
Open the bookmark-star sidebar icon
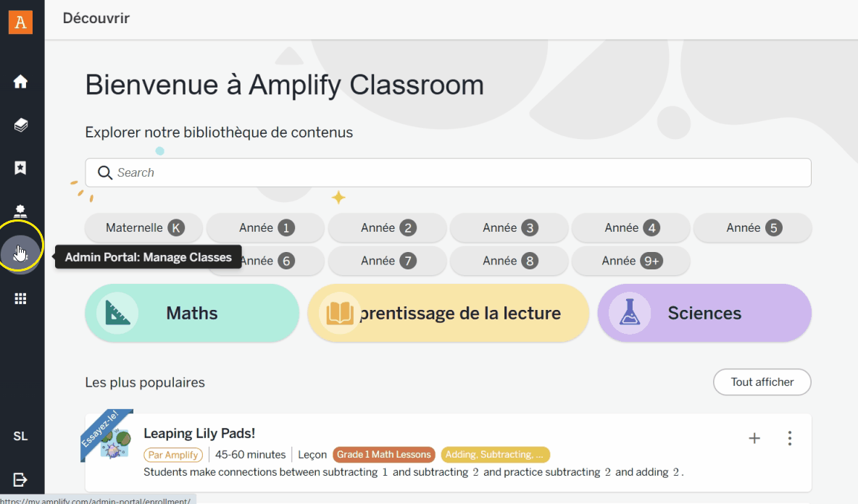(20, 168)
